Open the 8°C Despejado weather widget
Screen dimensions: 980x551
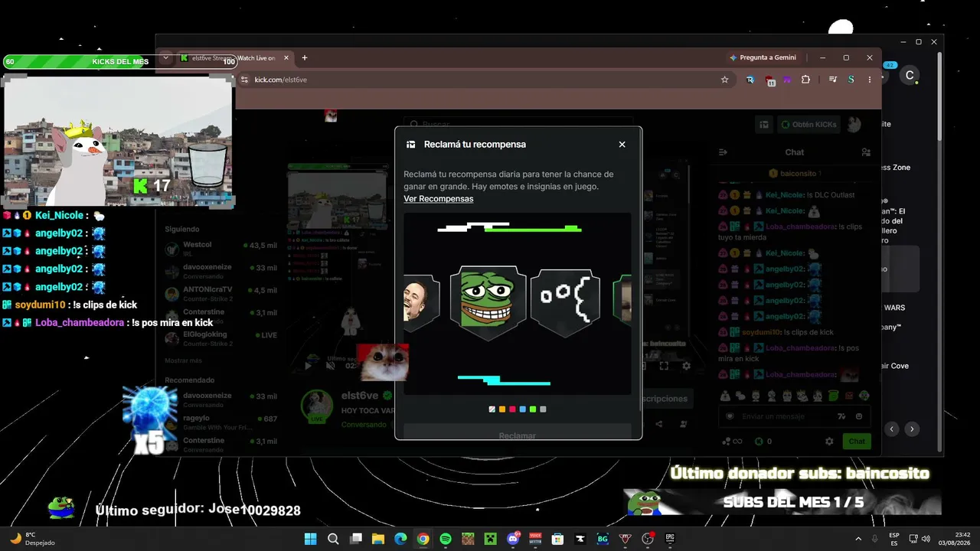[x=32, y=539]
